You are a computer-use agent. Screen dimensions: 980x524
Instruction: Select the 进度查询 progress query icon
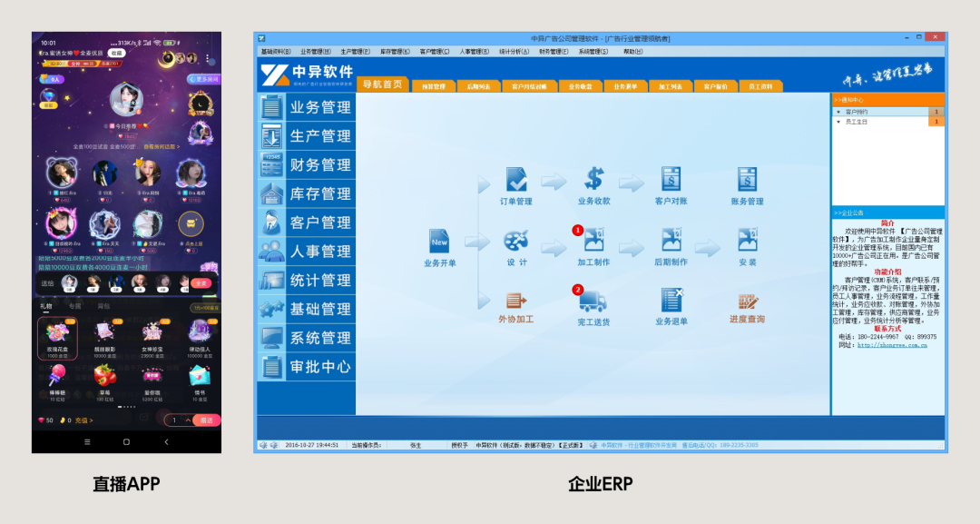(x=747, y=302)
